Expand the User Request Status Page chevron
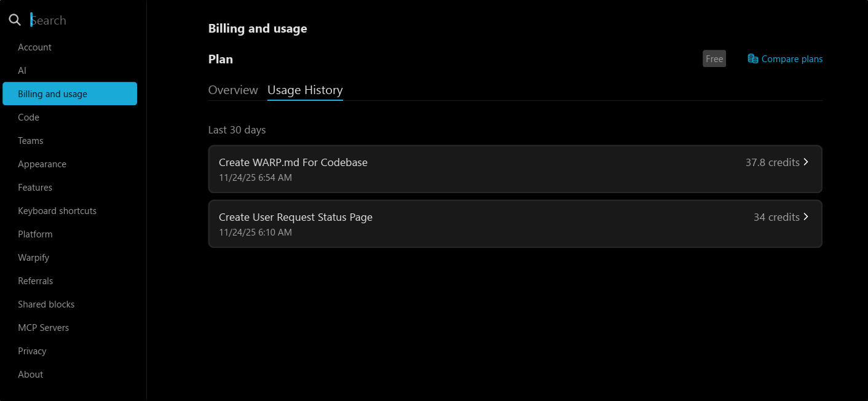 point(806,217)
